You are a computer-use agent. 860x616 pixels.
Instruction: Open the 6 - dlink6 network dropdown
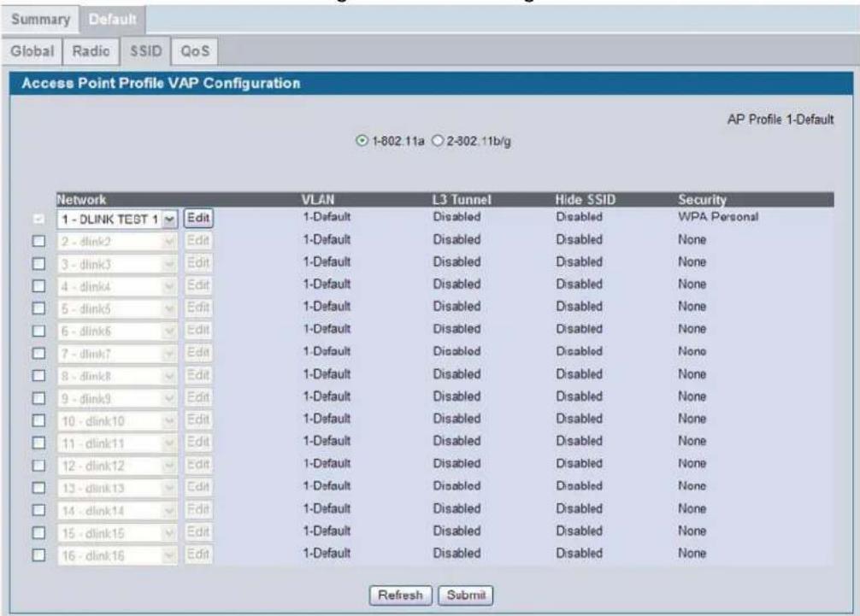(x=117, y=331)
